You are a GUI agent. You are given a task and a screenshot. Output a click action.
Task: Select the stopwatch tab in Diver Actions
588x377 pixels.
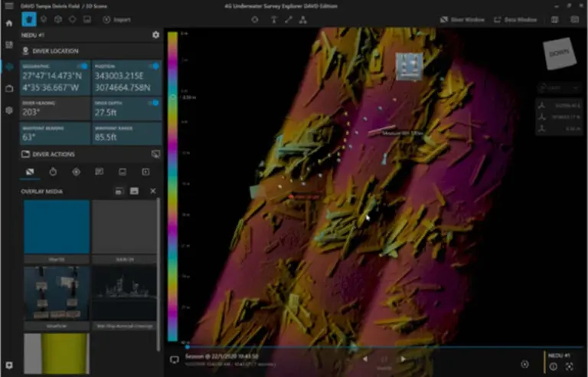tap(53, 172)
